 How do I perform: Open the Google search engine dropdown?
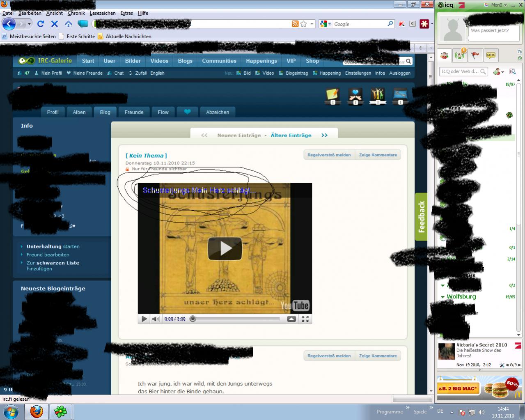click(330, 24)
